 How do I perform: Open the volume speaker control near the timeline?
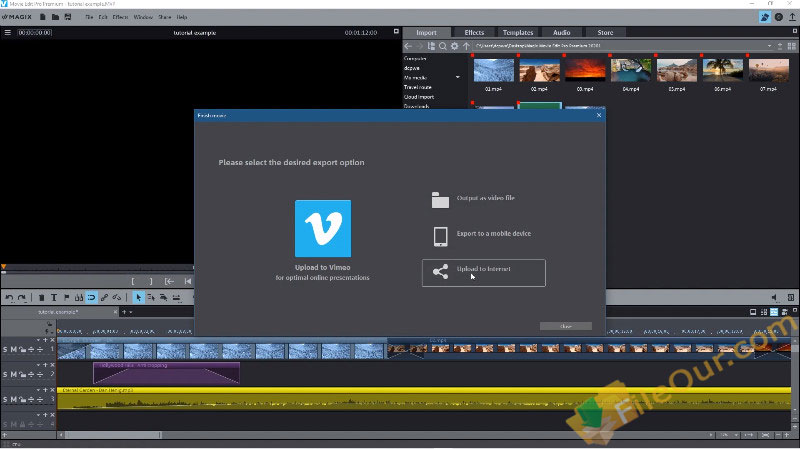click(x=774, y=297)
